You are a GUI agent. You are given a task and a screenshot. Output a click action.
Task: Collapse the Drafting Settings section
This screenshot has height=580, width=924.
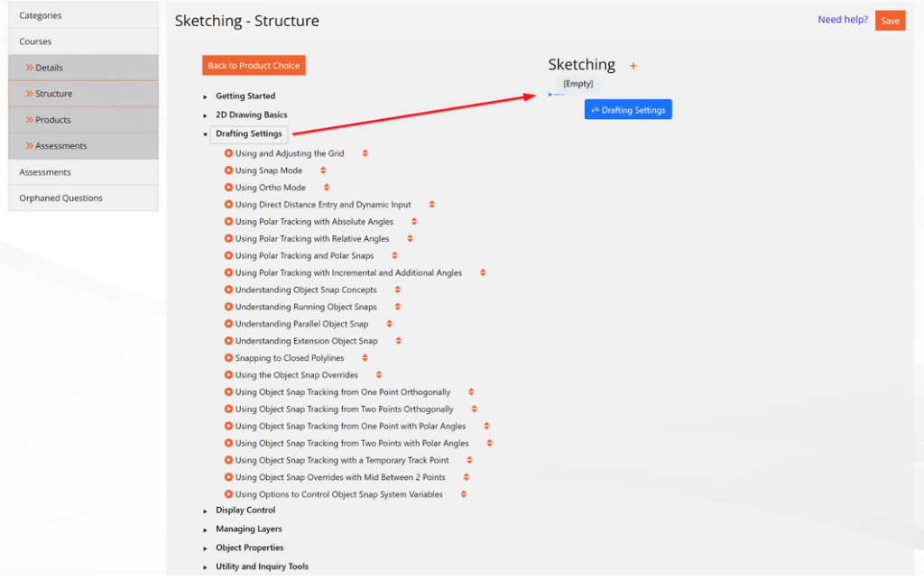(x=206, y=134)
